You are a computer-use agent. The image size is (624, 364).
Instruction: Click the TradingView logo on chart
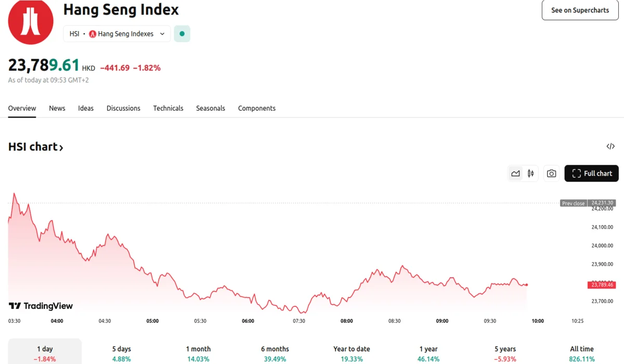[41, 306]
